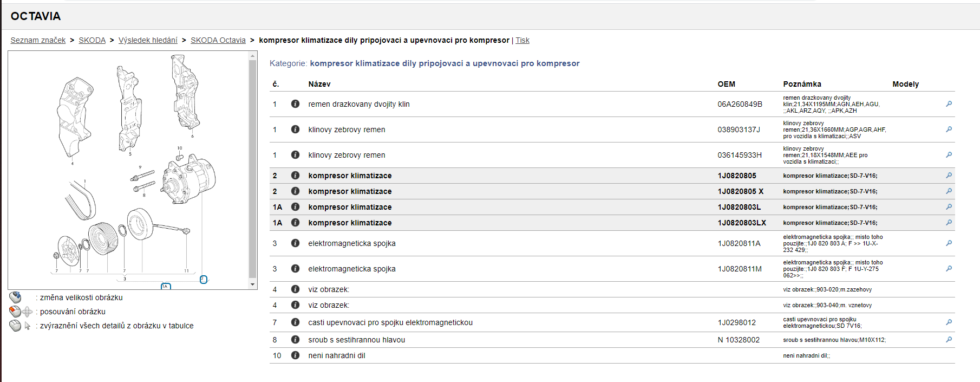The height and width of the screenshot is (382, 980).
Task: Click info icon beside sroub s sestihrannou hlavou
Action: (295, 340)
